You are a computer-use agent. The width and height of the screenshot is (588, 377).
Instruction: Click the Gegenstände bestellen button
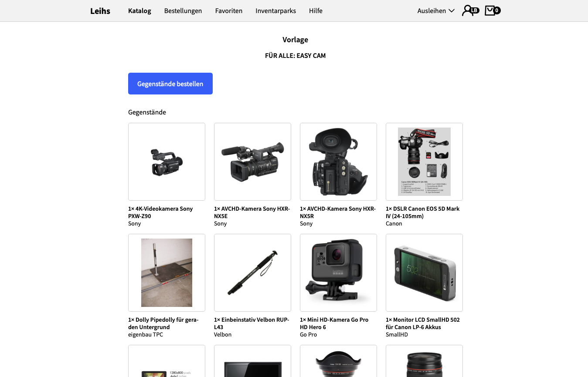click(170, 84)
